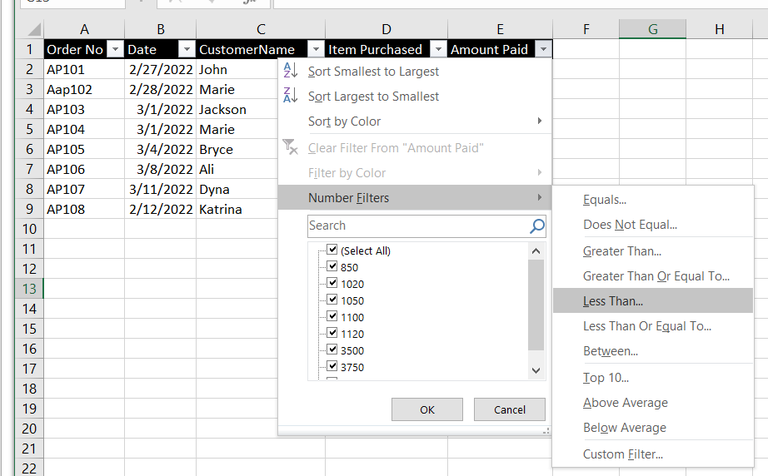
Task: Click the Sort Largest to Smallest Z-A icon
Action: coord(291,96)
